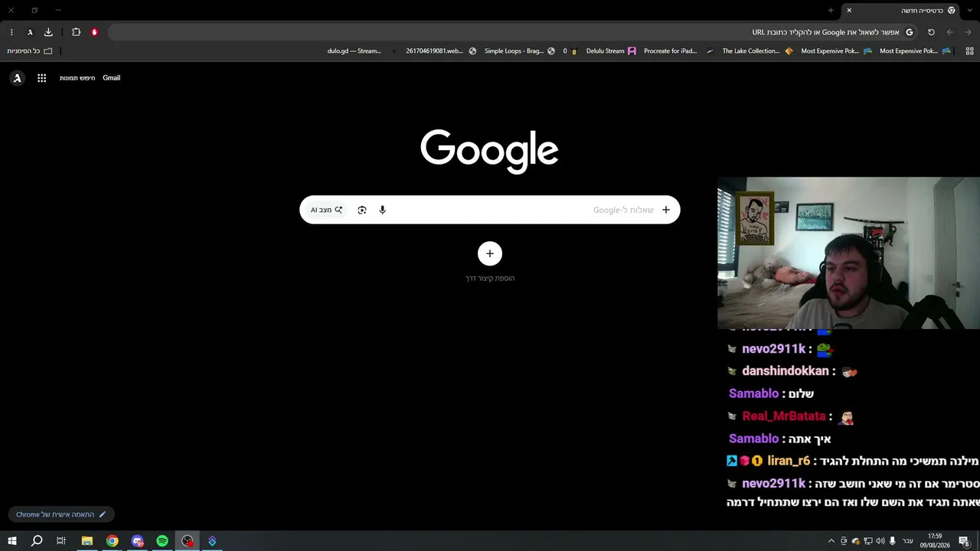Open File Explorer from the taskbar
Screen dimensions: 980x551
87,541
